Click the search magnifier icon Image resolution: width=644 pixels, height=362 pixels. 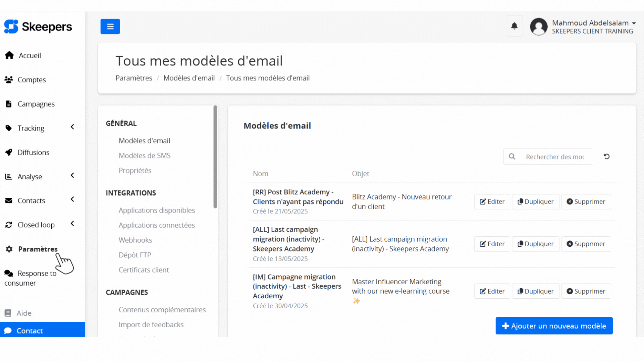pos(512,156)
